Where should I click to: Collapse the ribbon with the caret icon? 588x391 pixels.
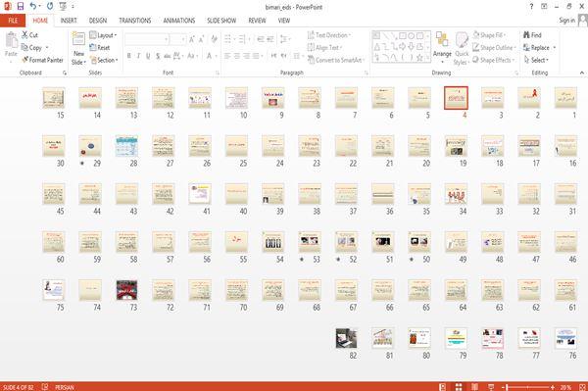point(581,73)
